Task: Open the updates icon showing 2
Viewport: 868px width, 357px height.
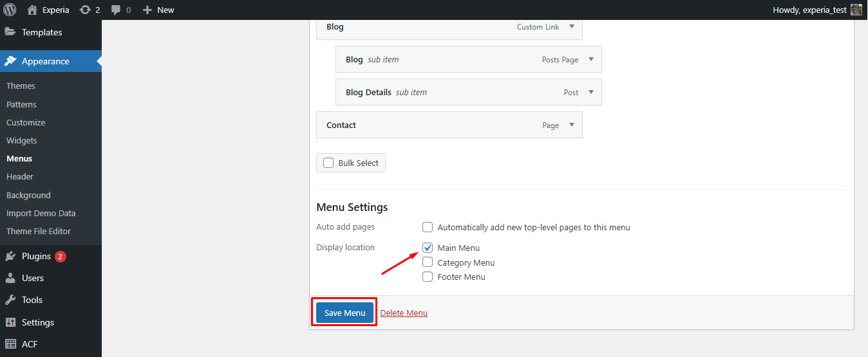Action: click(x=85, y=10)
